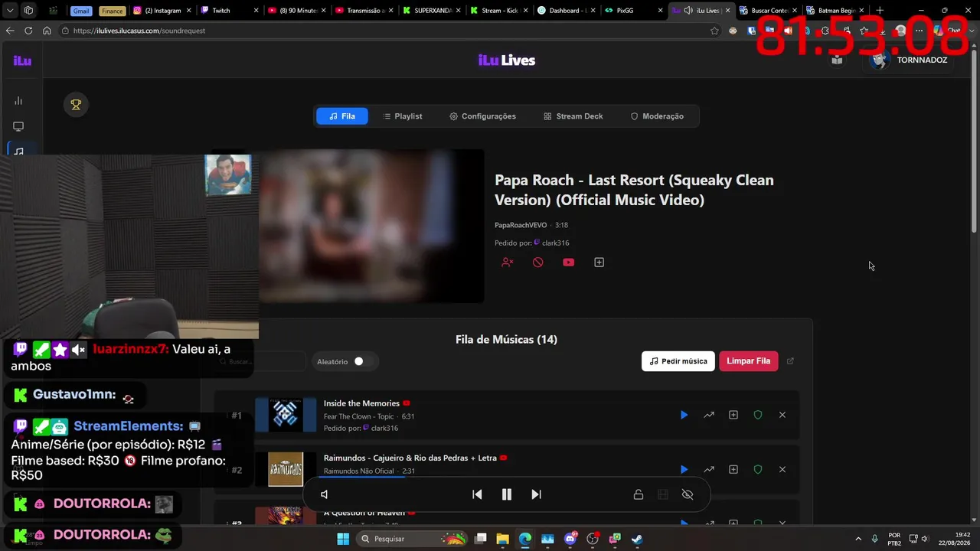Move Raimundos Cajueiro song up in queue
The image size is (980, 551).
(x=709, y=469)
